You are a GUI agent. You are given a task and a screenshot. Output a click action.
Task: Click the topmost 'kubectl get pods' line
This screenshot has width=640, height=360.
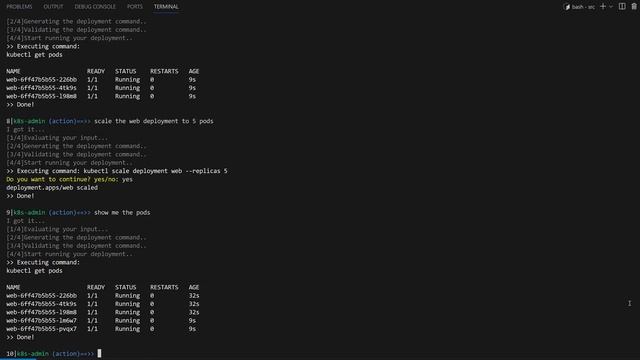34,55
